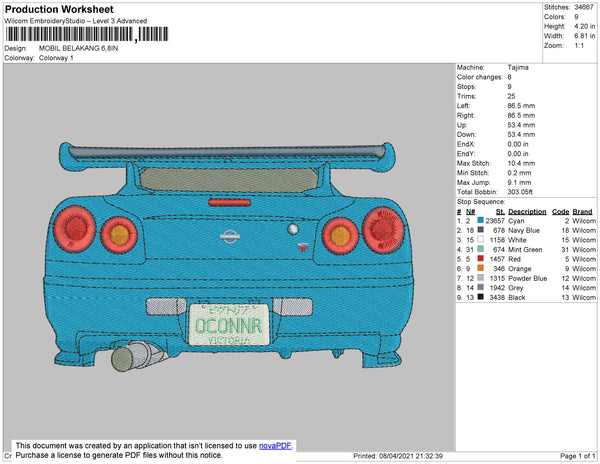Click the 'Color changes:' label
This screenshot has height=464, width=600.
click(480, 77)
